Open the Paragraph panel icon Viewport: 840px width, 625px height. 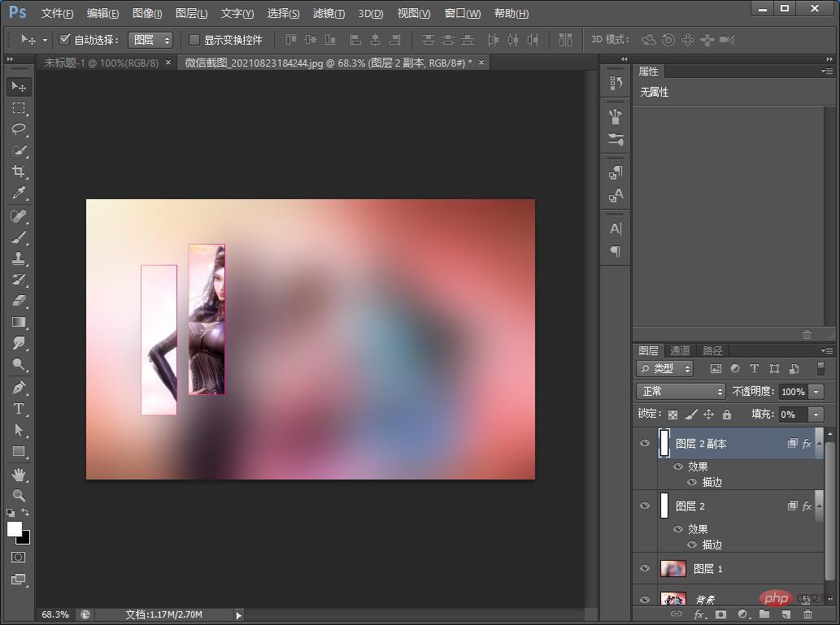coord(616,251)
